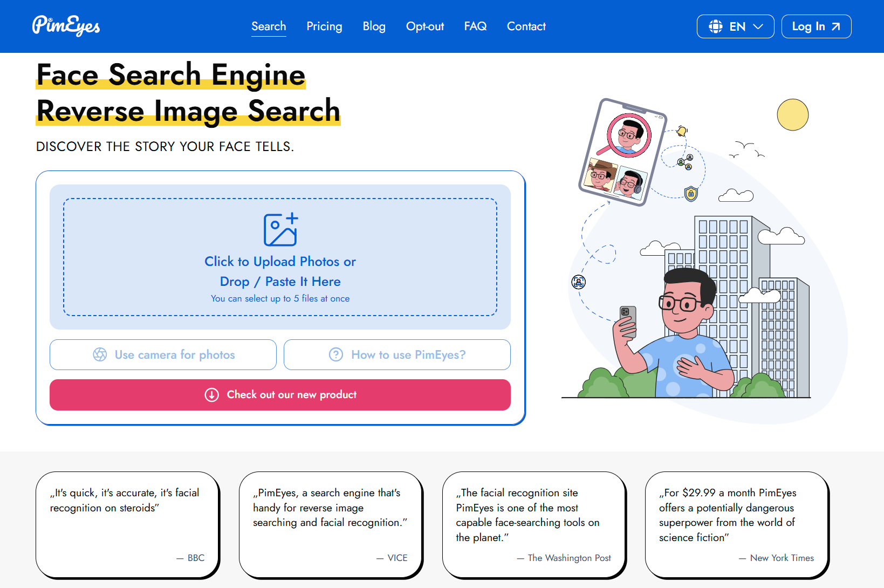Image resolution: width=884 pixels, height=588 pixels.
Task: Click the PimEyes logo
Action: pos(66,26)
